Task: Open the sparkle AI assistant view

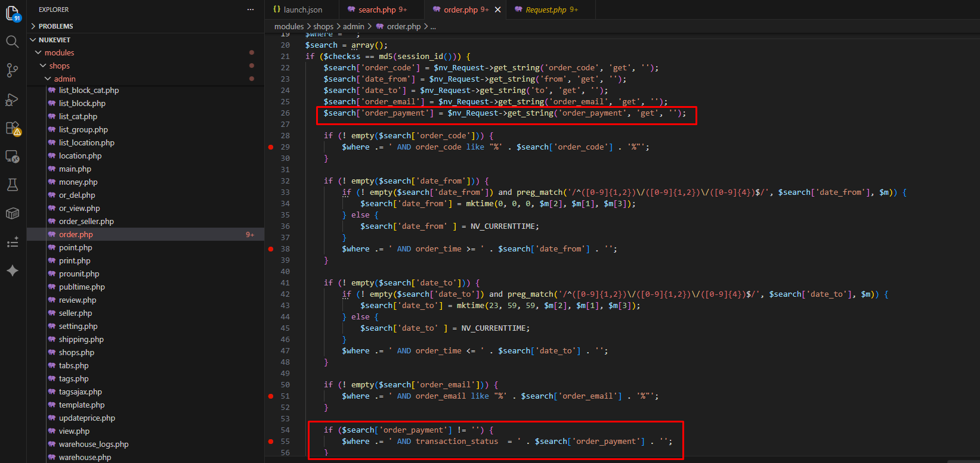Action: click(12, 271)
